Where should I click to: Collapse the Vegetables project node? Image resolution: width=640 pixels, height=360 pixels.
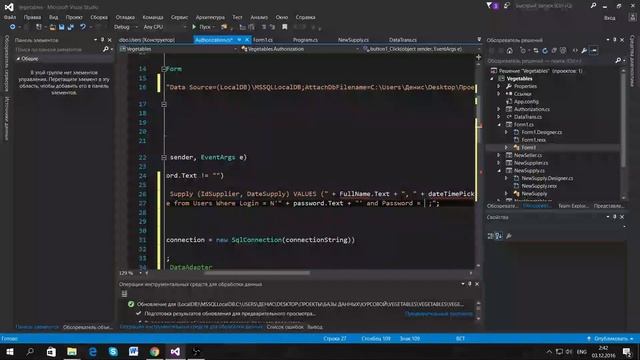coord(492,79)
